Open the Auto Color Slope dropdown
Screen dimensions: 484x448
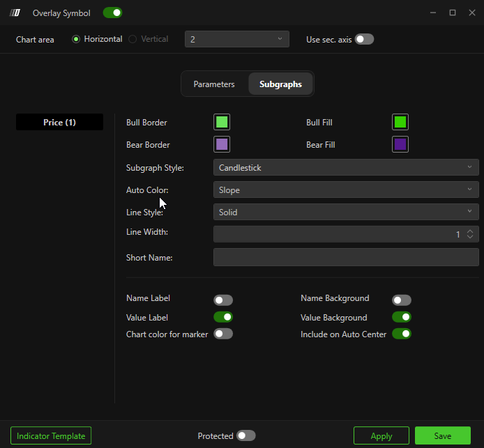coord(345,190)
